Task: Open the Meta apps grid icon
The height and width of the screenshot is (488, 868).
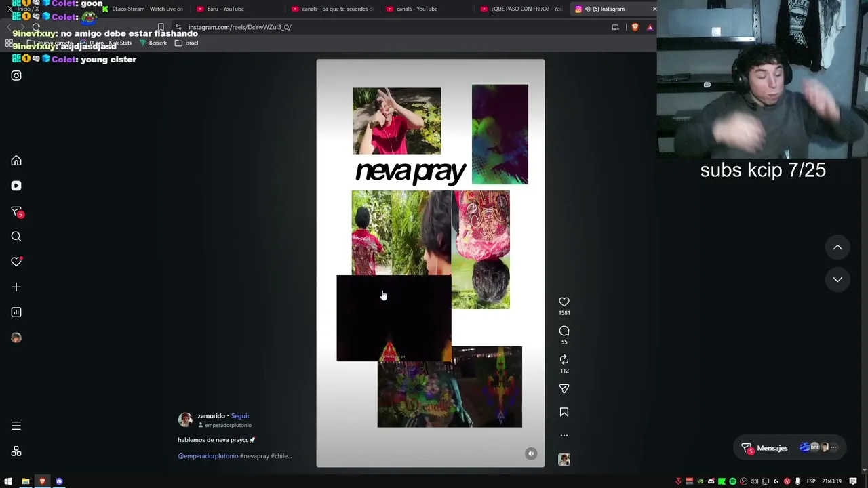Action: (16, 451)
